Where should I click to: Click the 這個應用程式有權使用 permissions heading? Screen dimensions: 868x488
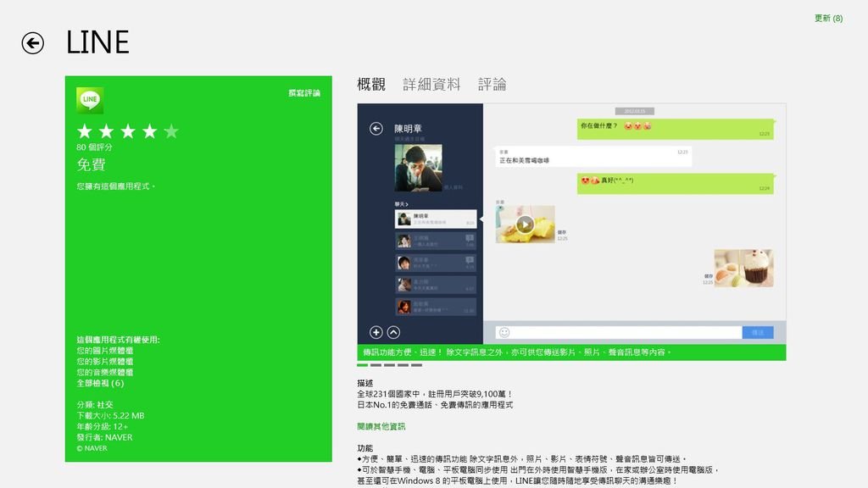[x=118, y=340]
